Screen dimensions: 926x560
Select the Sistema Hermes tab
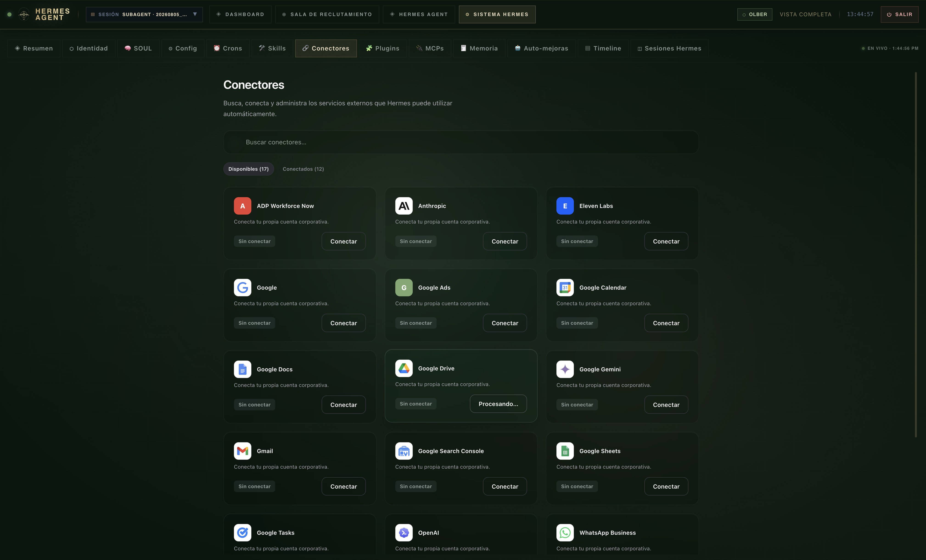(x=497, y=14)
